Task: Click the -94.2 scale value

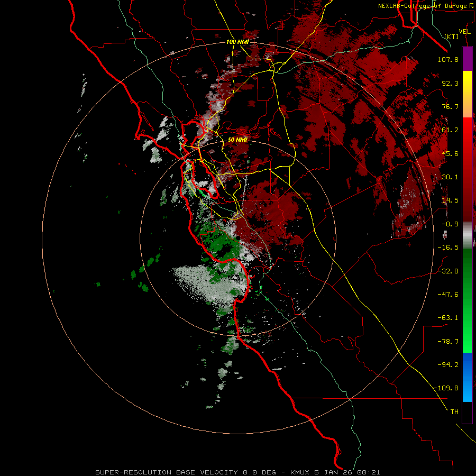Action: click(448, 364)
